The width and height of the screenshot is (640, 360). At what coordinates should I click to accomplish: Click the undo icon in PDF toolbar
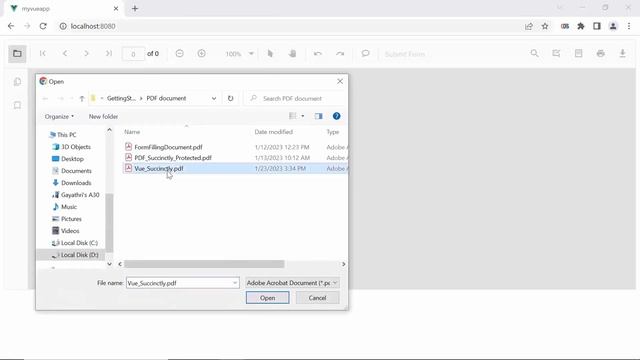point(318,53)
